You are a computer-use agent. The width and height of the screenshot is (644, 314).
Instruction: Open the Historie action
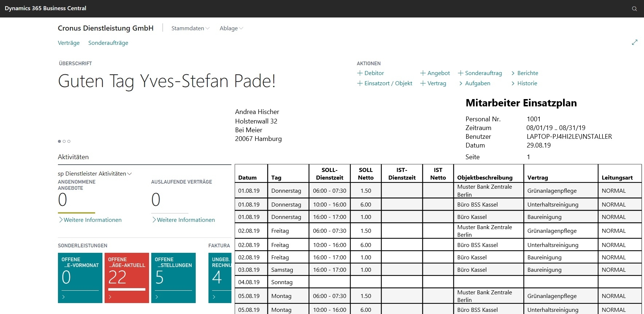tap(524, 83)
